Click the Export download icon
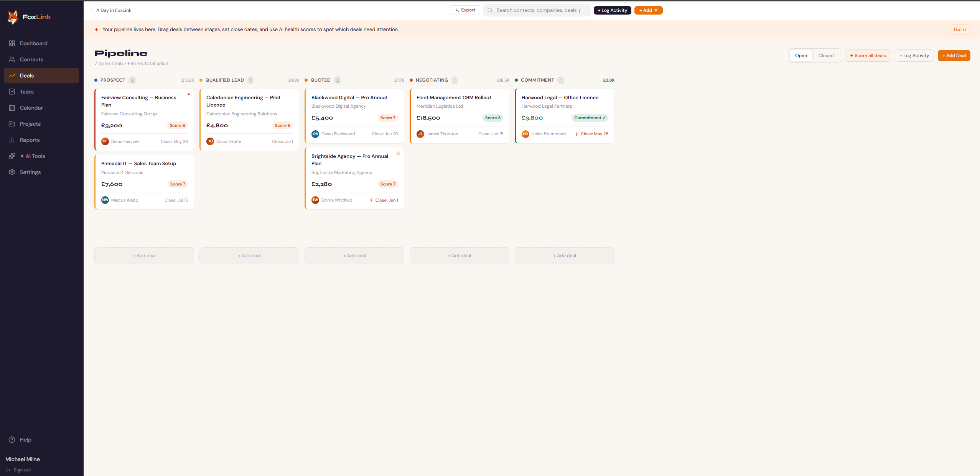Image resolution: width=980 pixels, height=476 pixels. [457, 10]
